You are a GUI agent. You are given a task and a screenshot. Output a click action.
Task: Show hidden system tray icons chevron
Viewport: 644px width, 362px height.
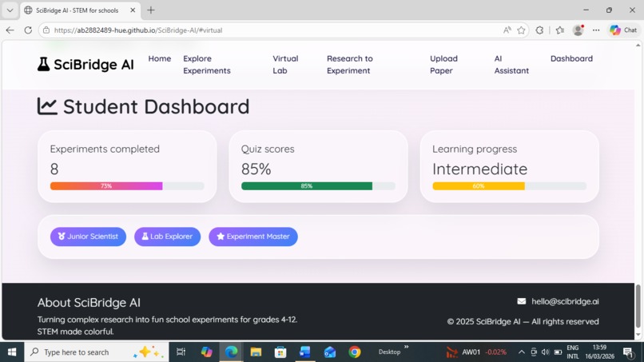pos(521,352)
